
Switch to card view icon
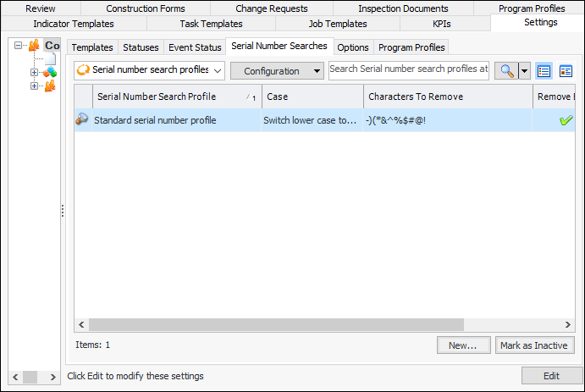(x=566, y=70)
